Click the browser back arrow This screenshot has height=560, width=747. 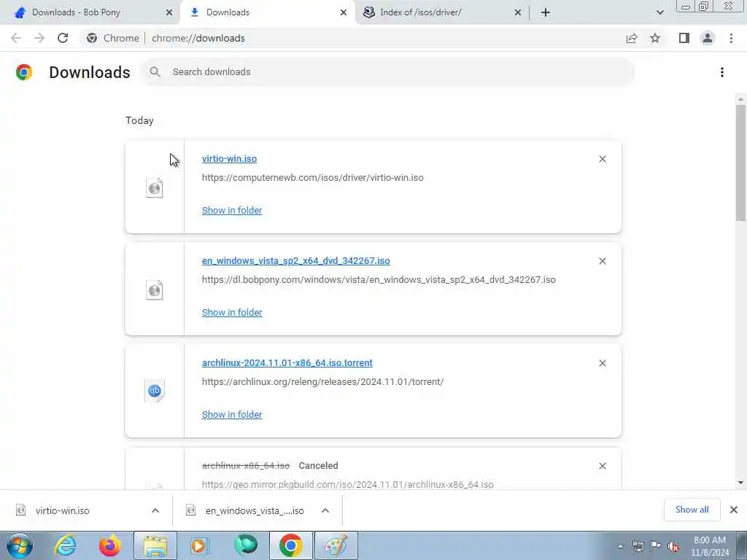click(16, 38)
